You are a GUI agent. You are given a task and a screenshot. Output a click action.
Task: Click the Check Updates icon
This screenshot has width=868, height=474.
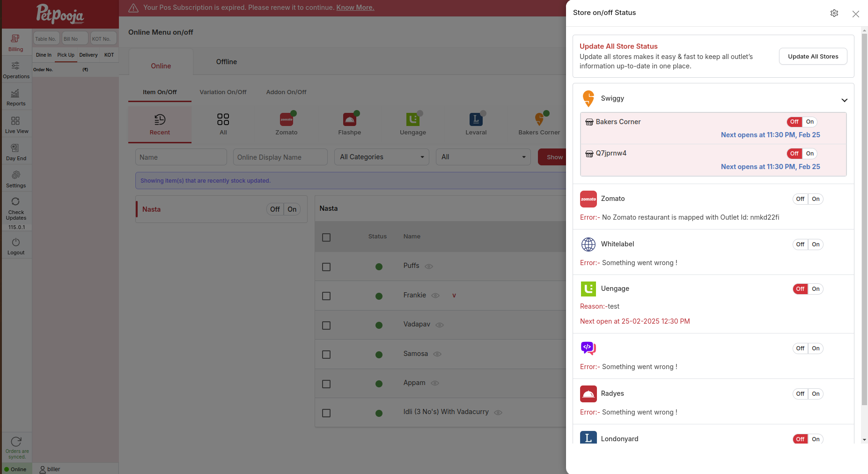(x=16, y=207)
